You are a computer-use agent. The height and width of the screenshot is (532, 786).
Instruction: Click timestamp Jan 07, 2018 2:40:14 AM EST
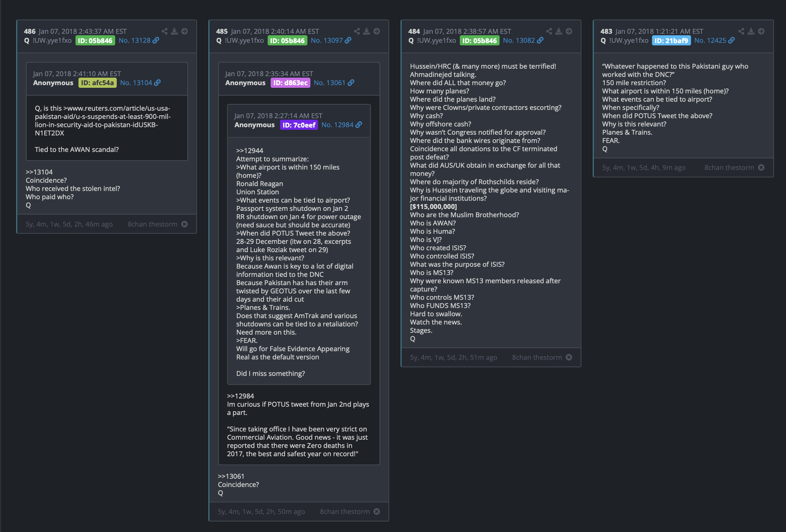click(x=275, y=31)
